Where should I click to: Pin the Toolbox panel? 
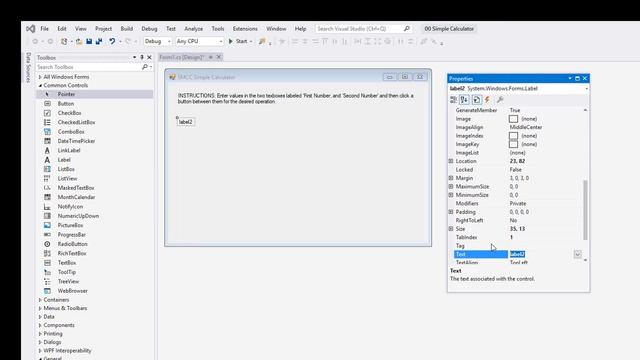point(142,58)
